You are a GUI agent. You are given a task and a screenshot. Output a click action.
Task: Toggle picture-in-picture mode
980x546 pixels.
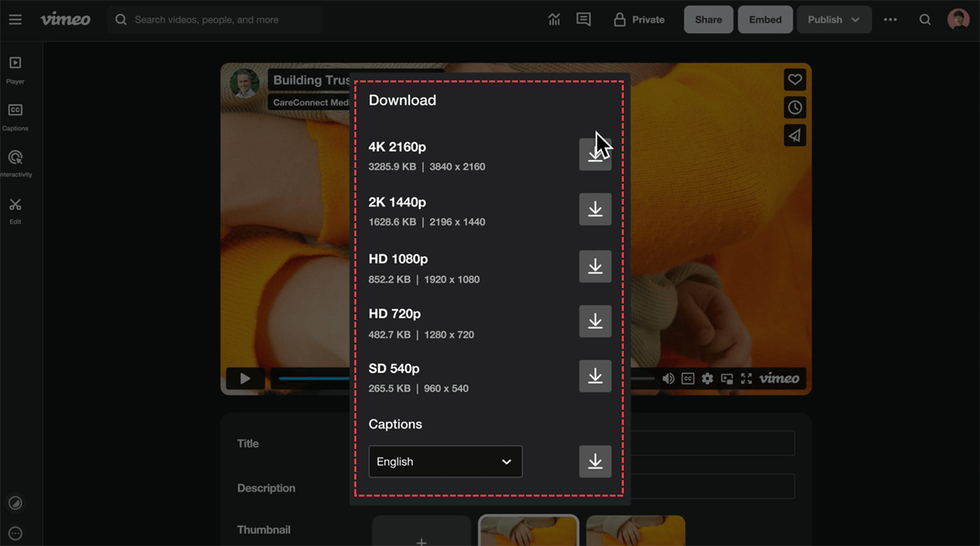(x=727, y=379)
